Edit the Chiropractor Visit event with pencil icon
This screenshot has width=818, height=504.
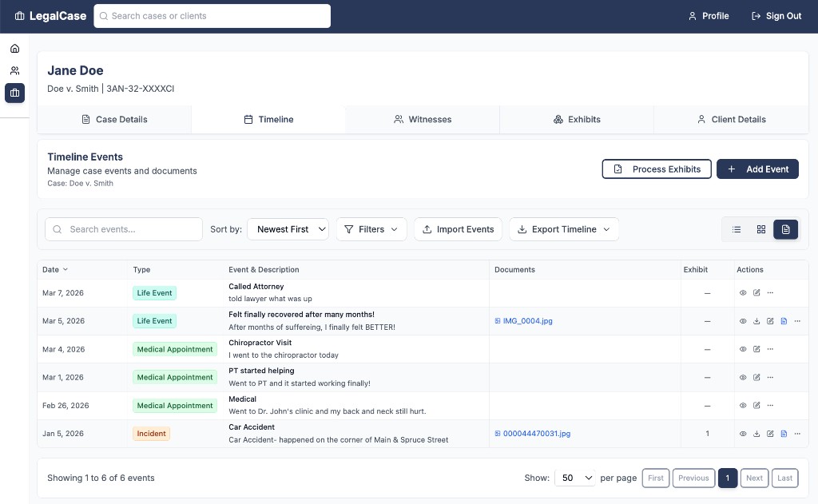pyautogui.click(x=756, y=349)
